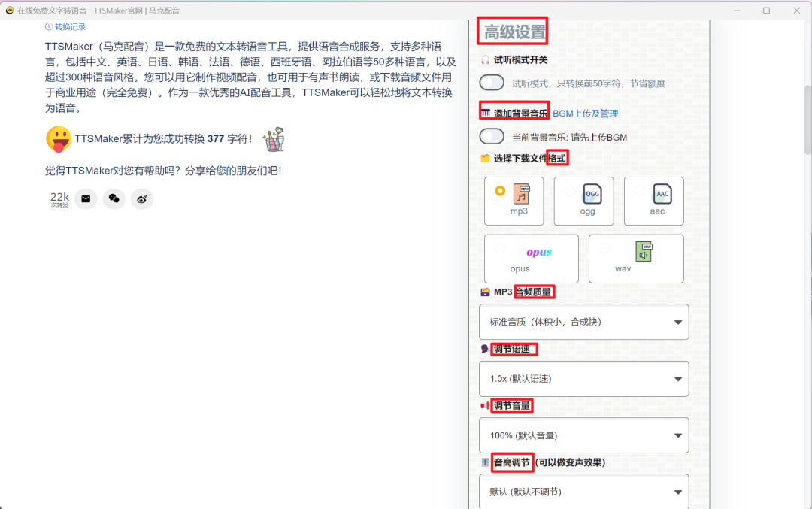812x509 pixels.
Task: Click the OGG file icon
Action: click(592, 194)
